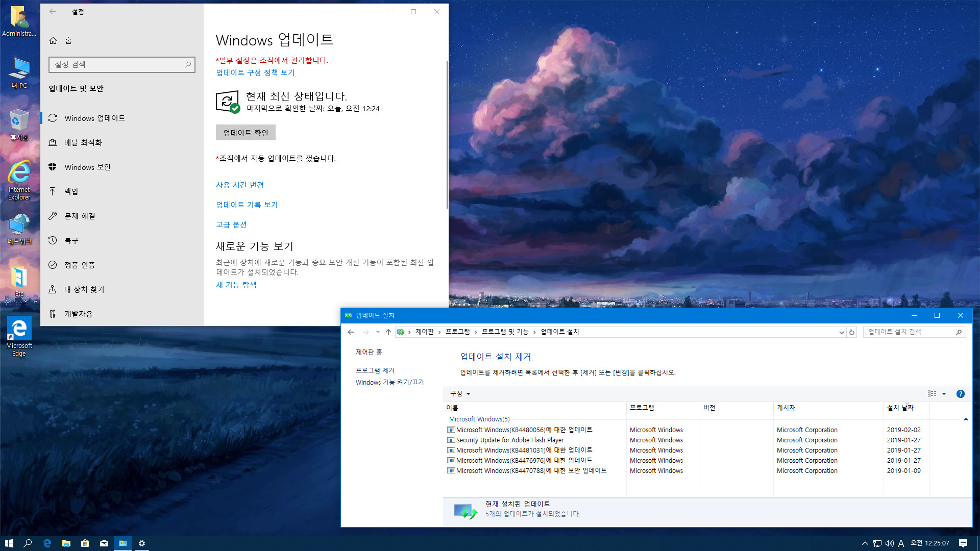Click the search magnifier in Settings search box
Screen dimensions: 980x551
(x=188, y=65)
